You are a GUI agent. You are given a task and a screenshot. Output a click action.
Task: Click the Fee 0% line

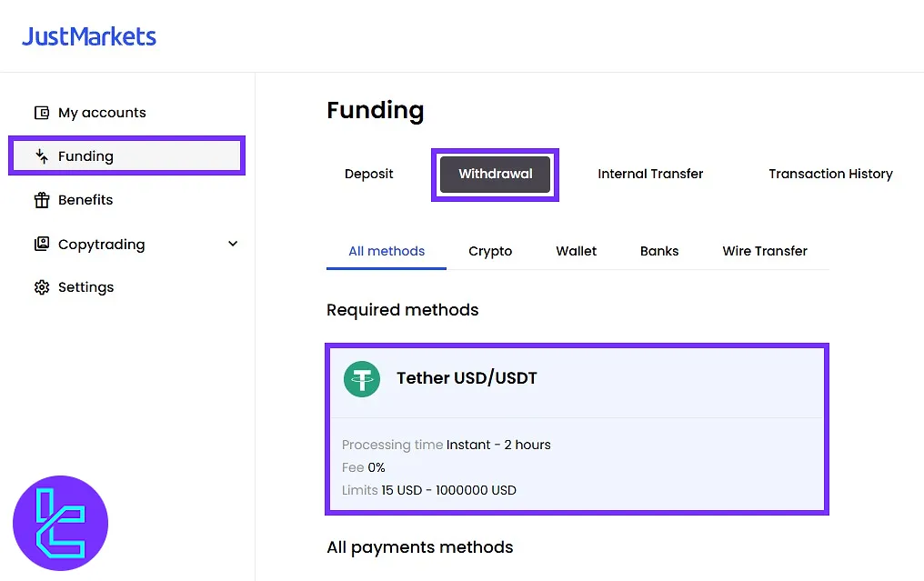[x=364, y=468]
